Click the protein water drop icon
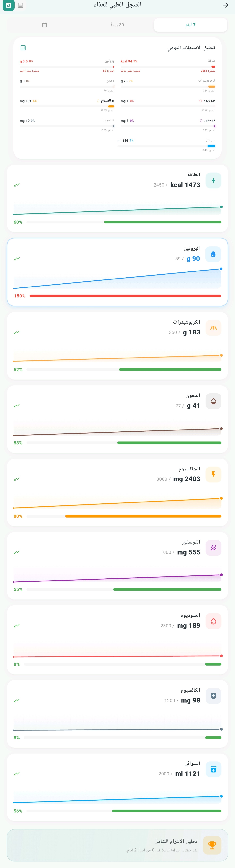The image size is (235, 868). coord(213,254)
